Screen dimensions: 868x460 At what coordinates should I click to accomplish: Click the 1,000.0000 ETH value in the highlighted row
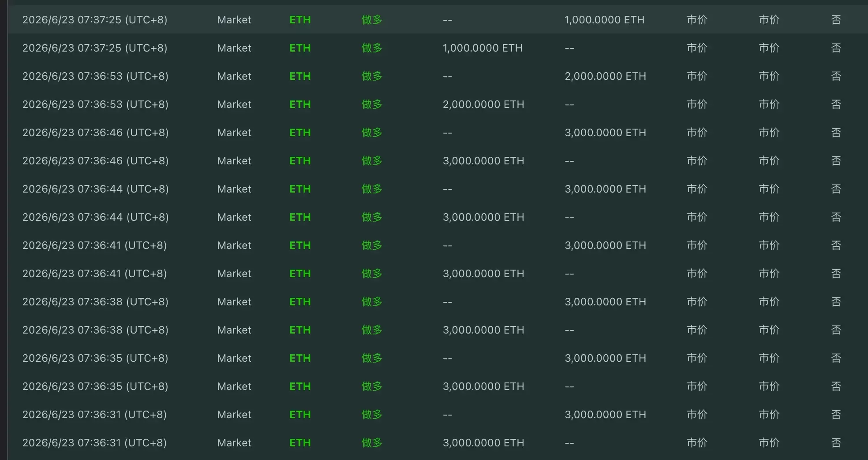[x=604, y=20]
